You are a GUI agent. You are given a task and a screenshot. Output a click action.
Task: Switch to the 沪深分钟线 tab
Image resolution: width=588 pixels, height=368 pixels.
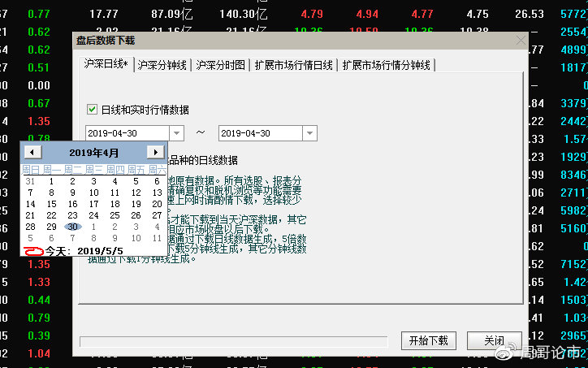pyautogui.click(x=162, y=65)
